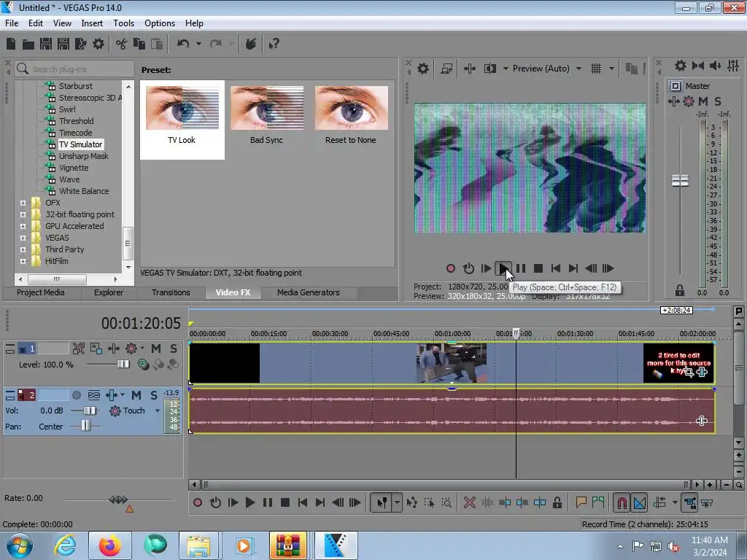Open project Properties gear in the main toolbar
Image resolution: width=747 pixels, height=560 pixels.
(x=98, y=44)
